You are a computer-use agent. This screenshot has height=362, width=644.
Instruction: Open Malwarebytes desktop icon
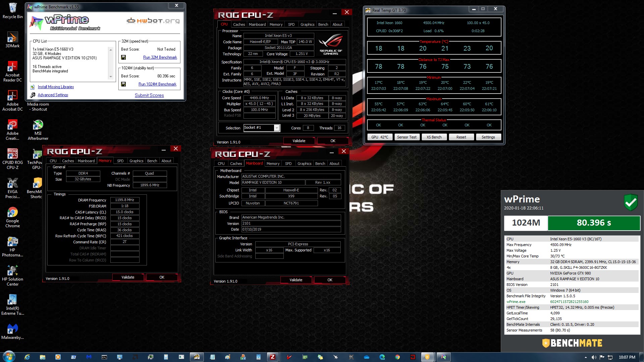tap(12, 331)
